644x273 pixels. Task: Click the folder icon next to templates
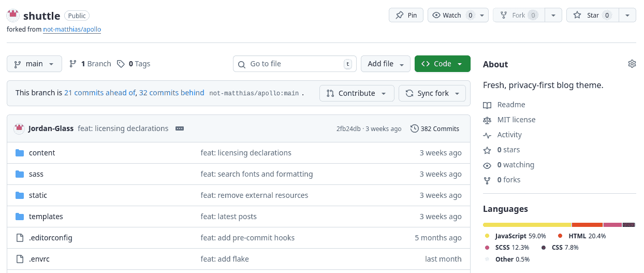[20, 217]
